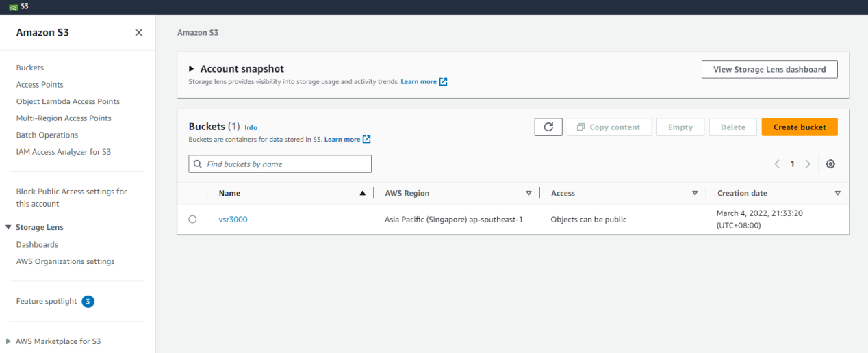Screen dimensions: 868x353
Task: Click the refresh buckets icon button
Action: point(548,127)
